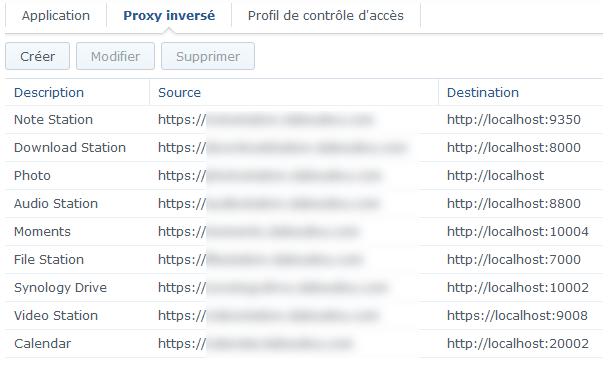603x366 pixels.
Task: Click the Synology Drive source URL
Action: (x=273, y=288)
